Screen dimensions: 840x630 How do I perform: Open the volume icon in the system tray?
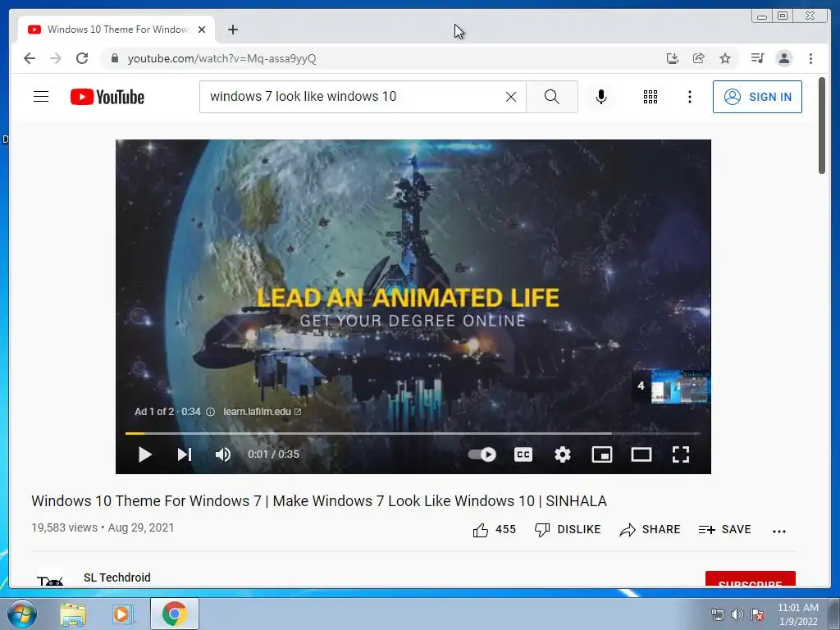pos(737,614)
